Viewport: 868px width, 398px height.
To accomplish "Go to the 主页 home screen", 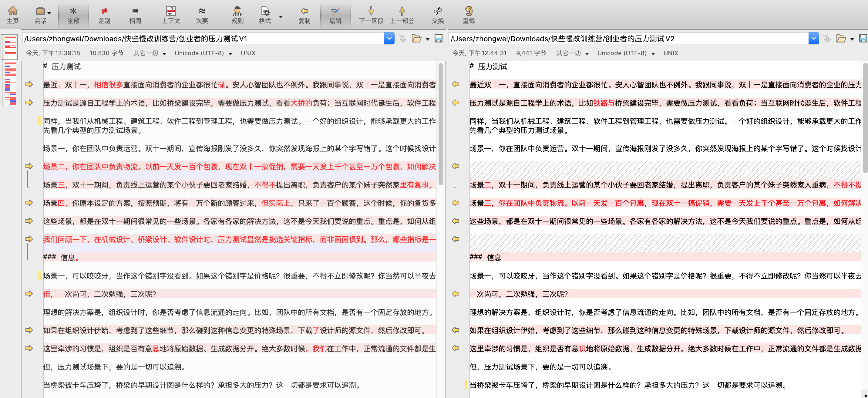I will 12,15.
